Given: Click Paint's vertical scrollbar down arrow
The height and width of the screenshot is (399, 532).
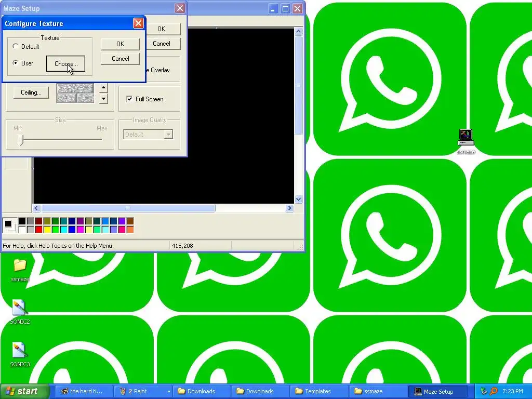Looking at the screenshot, I should pyautogui.click(x=299, y=199).
